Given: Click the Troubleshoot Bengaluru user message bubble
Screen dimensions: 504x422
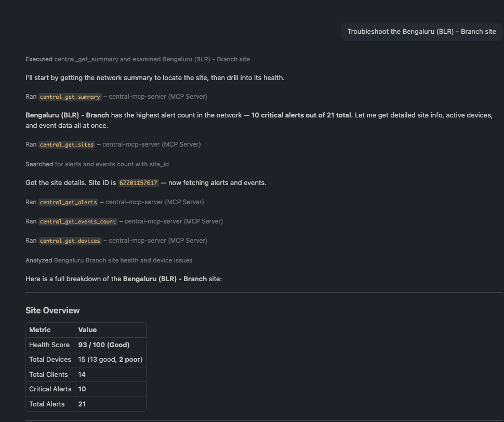Looking at the screenshot, I should [x=421, y=31].
